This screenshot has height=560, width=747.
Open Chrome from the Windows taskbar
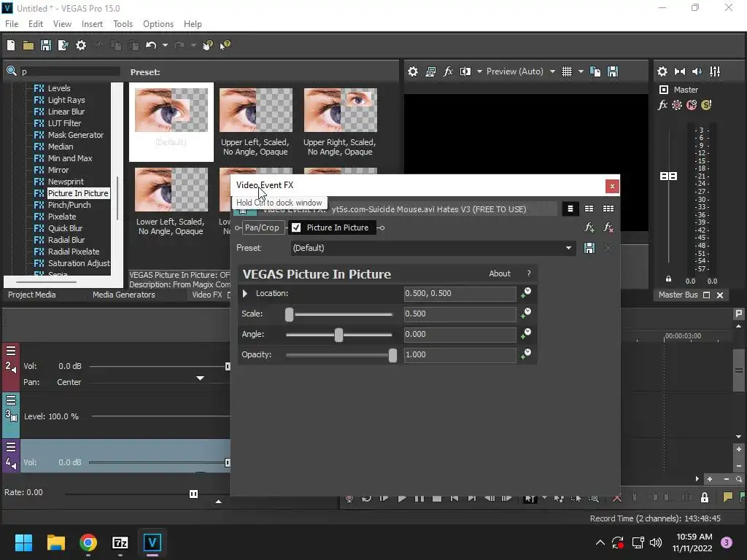tap(88, 542)
